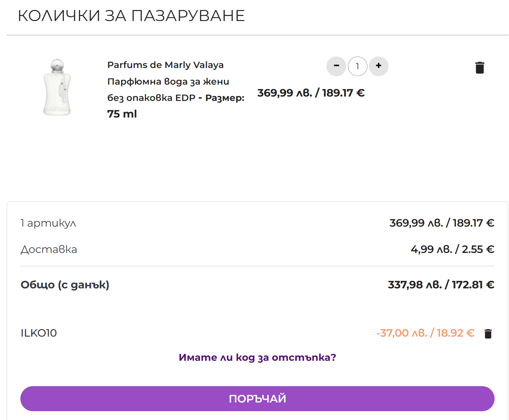
Task: Open the Valaya perfume bottle thumbnail
Action: pos(57,87)
